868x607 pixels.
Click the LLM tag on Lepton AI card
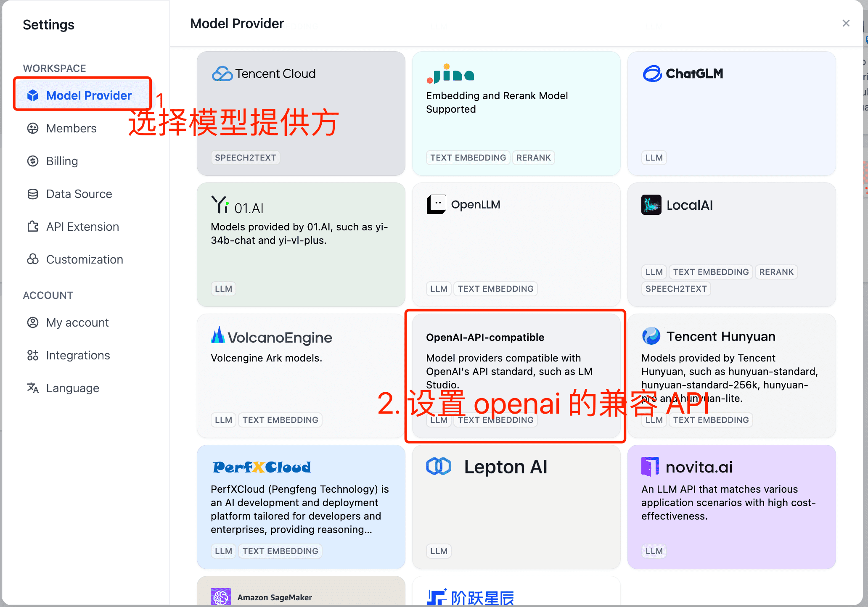(439, 551)
